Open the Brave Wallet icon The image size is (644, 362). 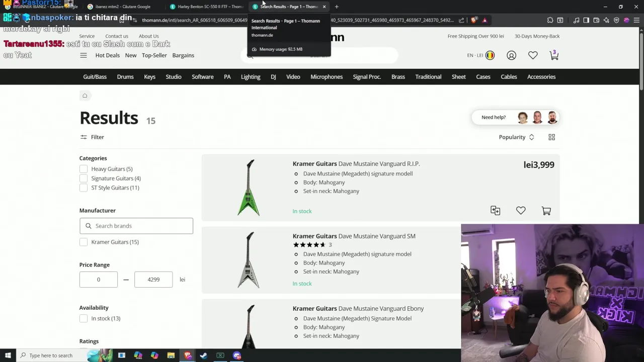[x=596, y=20]
